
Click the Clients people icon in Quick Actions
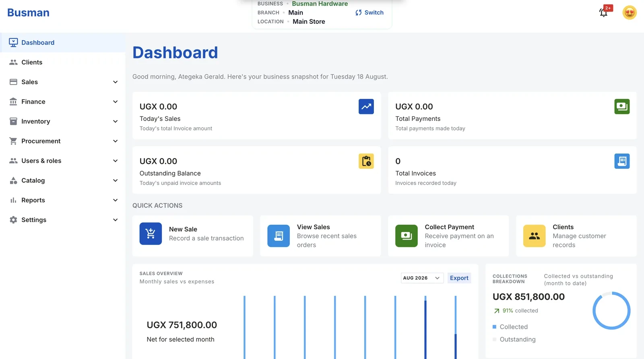(535, 236)
